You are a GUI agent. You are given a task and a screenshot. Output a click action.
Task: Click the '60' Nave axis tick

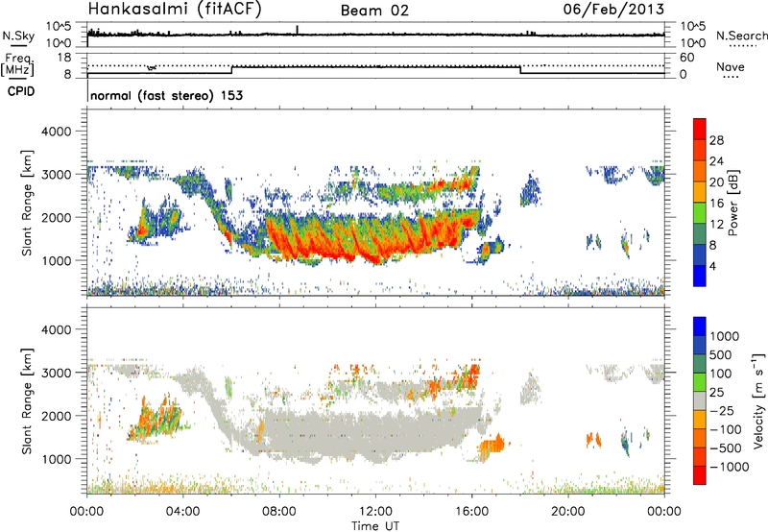click(x=686, y=58)
